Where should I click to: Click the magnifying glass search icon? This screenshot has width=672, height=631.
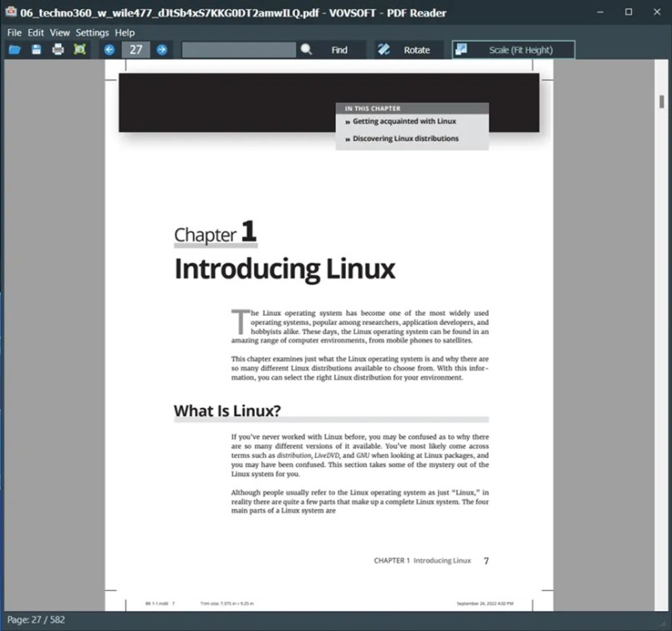point(306,50)
